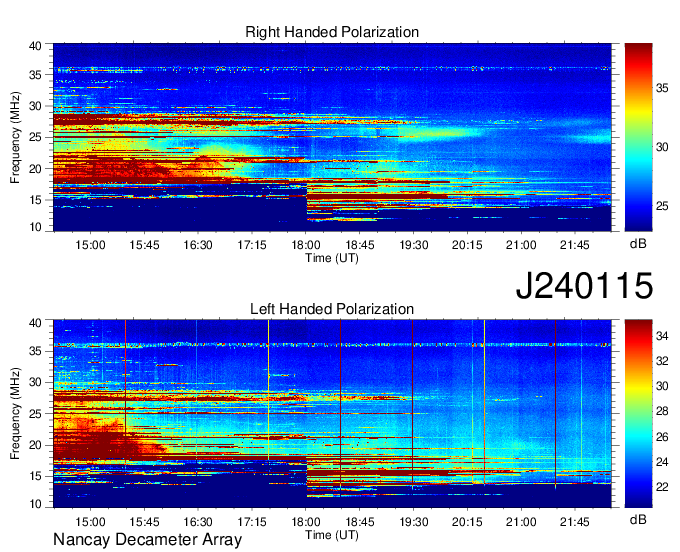Click the 18:45 tick under Right Handed plot

[x=360, y=245]
